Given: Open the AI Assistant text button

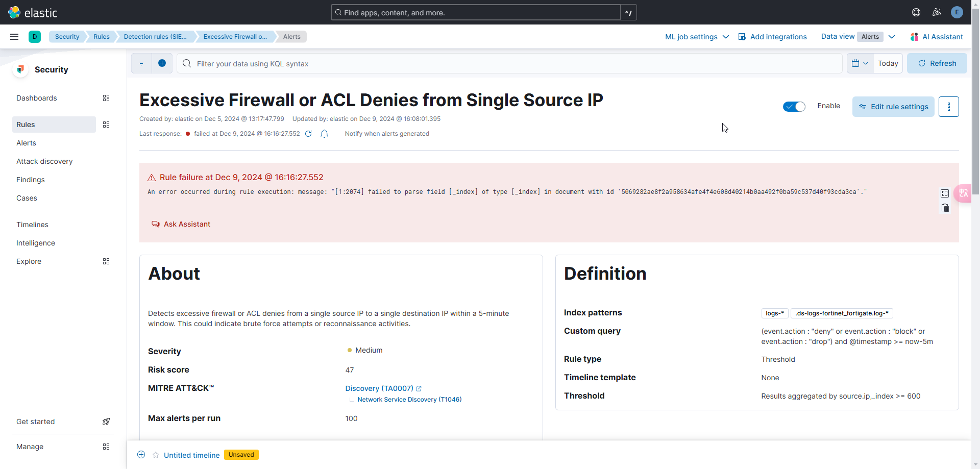Looking at the screenshot, I should tap(943, 37).
